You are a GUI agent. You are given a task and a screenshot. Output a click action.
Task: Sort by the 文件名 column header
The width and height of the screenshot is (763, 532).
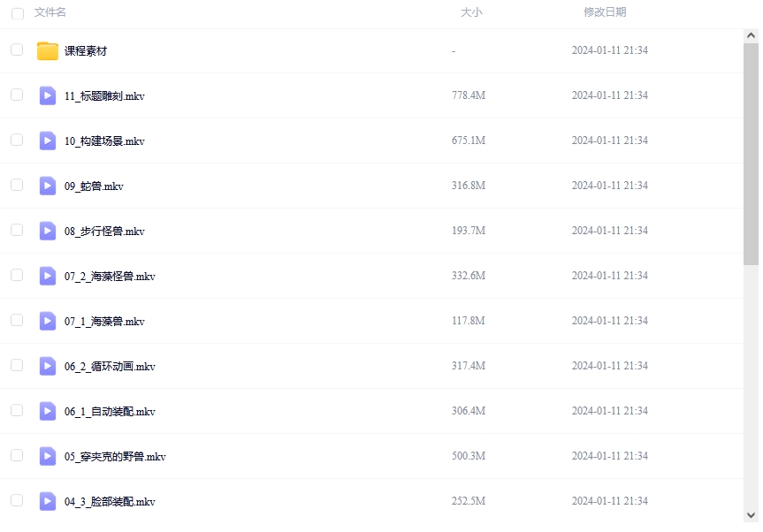(50, 12)
